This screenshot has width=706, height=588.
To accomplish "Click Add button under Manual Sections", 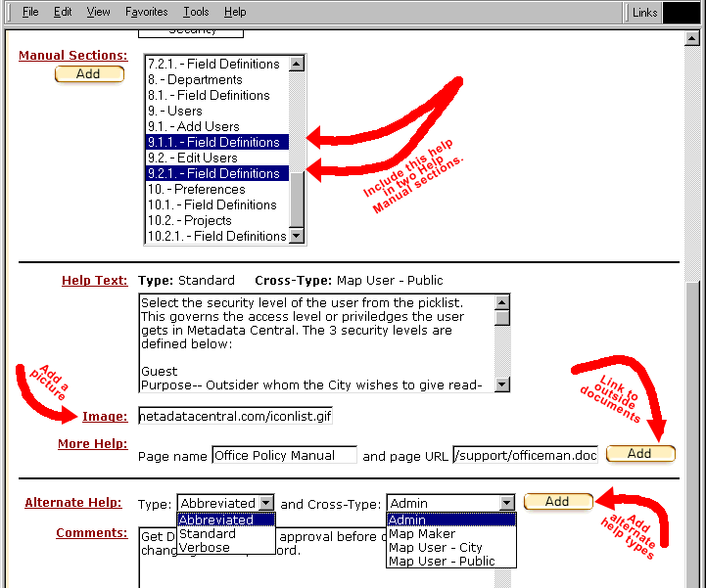I will click(89, 73).
